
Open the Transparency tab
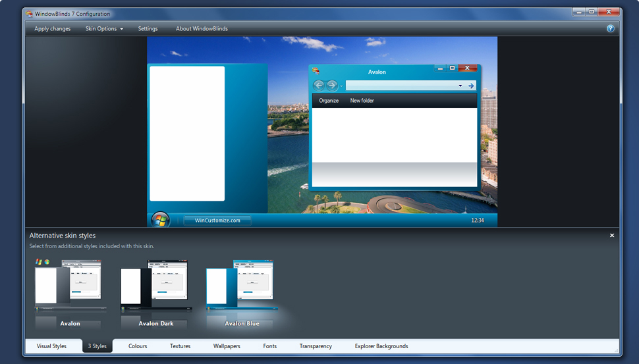[316, 346]
